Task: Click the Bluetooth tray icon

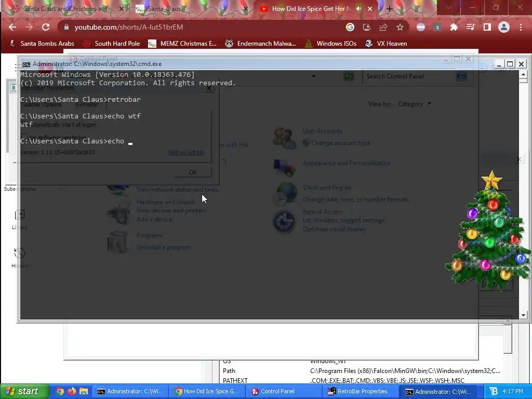Action: [494, 392]
